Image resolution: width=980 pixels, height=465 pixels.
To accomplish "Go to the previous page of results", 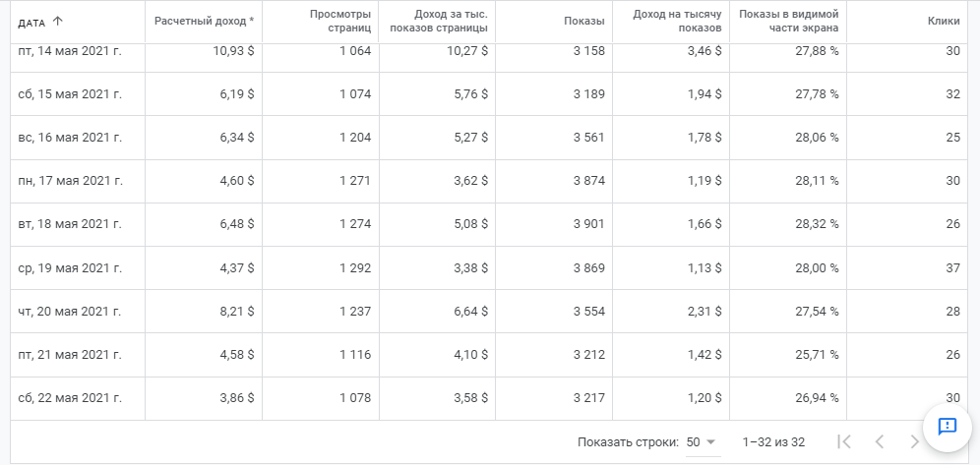I will click(x=880, y=442).
